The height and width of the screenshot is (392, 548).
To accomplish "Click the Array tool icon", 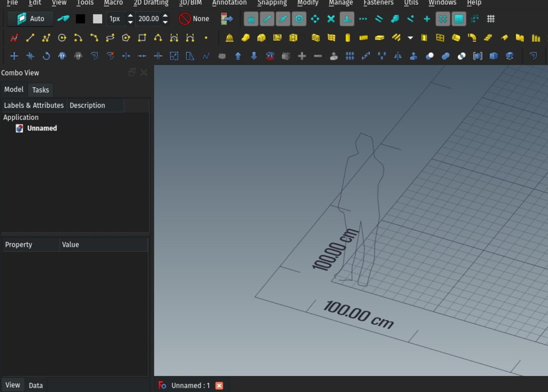I will tap(350, 56).
